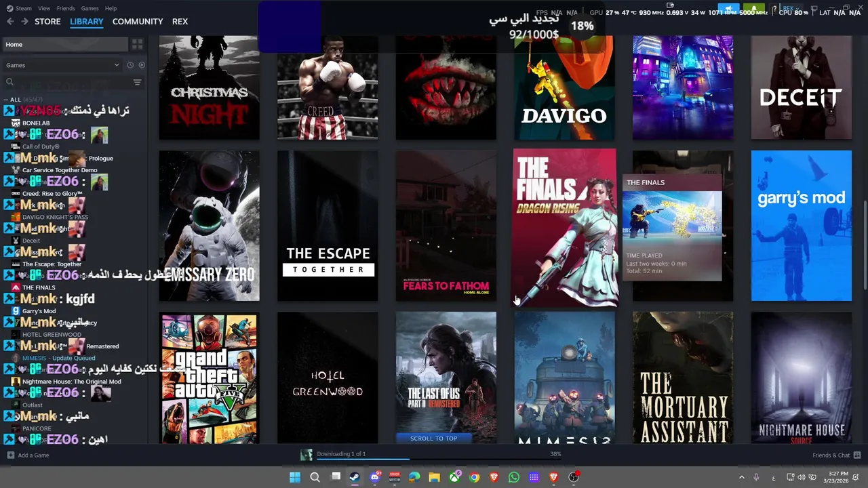Viewport: 868px width, 488px height.
Task: Expand the Games filter dropdown
Action: [62, 65]
